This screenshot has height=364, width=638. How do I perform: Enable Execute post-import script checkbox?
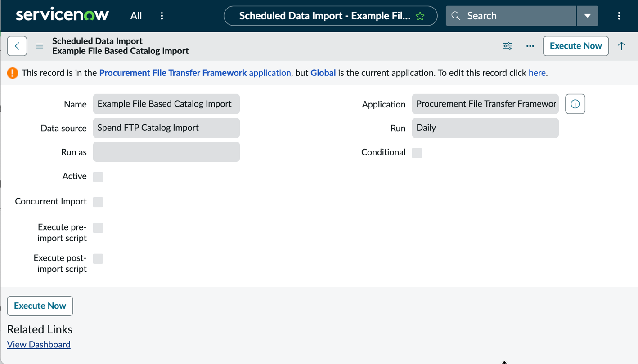click(98, 259)
